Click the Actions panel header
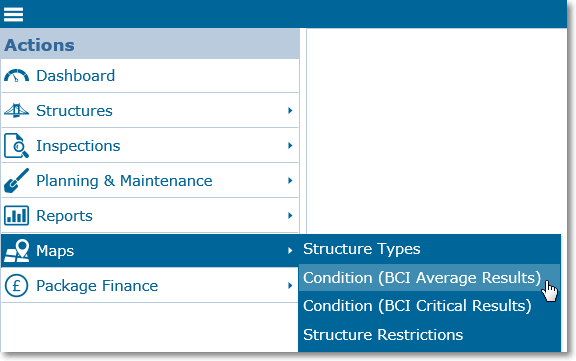This screenshot has width=576, height=361. tap(150, 44)
